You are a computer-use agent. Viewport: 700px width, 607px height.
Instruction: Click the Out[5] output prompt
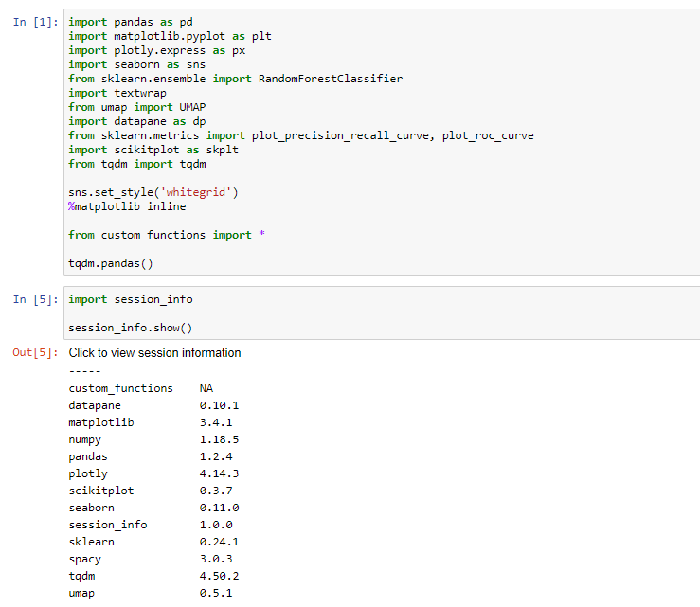(35, 353)
